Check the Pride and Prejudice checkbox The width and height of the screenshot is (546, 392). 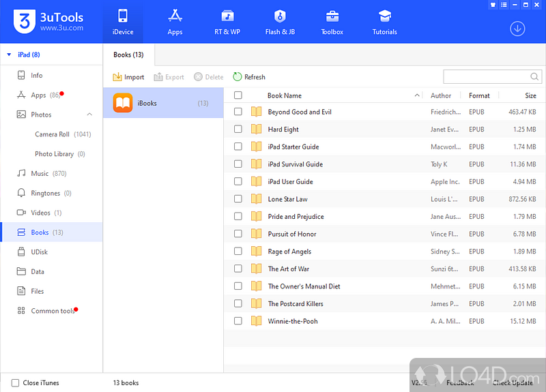click(238, 216)
